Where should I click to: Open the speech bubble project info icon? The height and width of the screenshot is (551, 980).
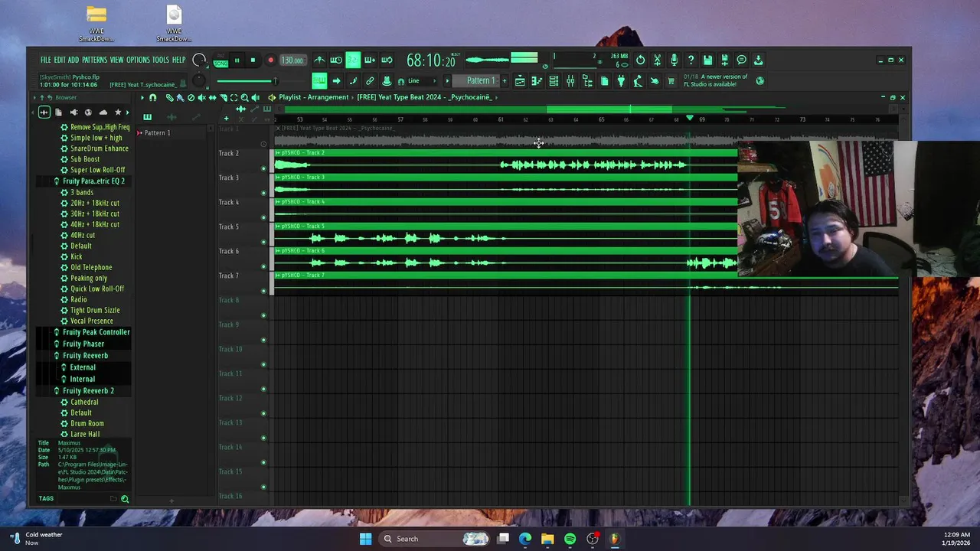click(741, 60)
